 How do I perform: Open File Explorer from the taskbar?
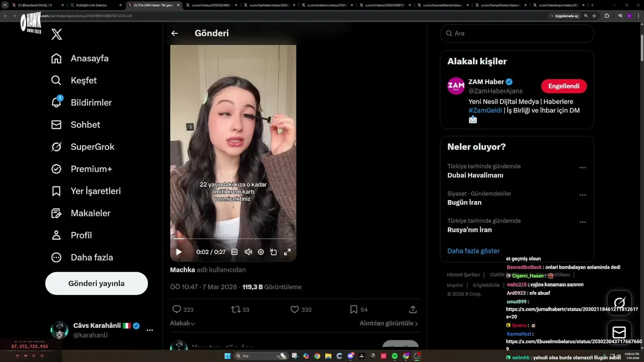point(328,356)
